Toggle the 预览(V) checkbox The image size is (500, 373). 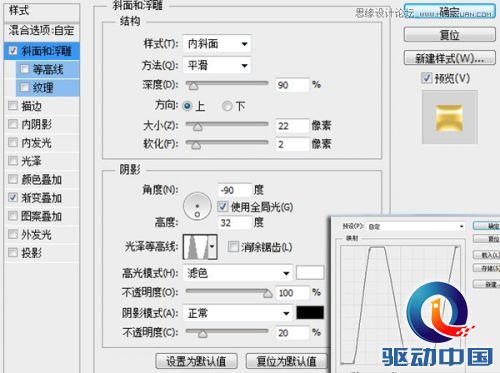pos(427,78)
